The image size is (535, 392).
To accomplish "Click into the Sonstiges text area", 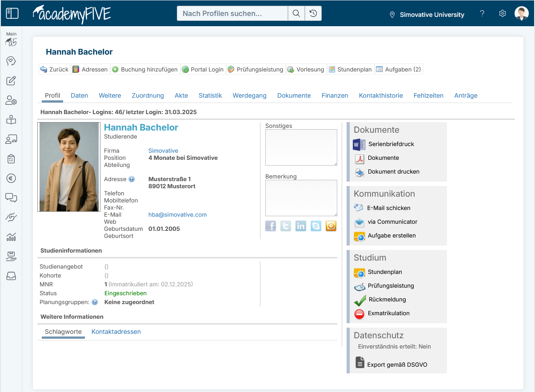I will click(301, 147).
